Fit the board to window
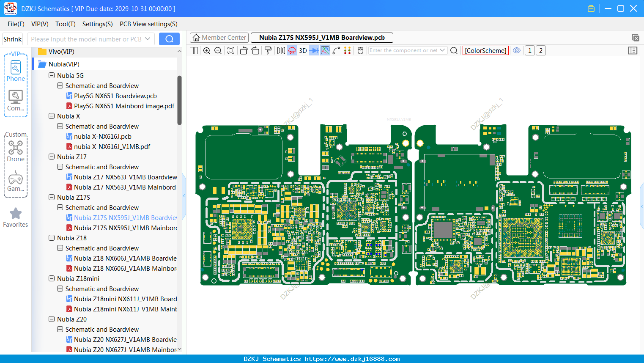Image resolution: width=644 pixels, height=363 pixels. (231, 50)
